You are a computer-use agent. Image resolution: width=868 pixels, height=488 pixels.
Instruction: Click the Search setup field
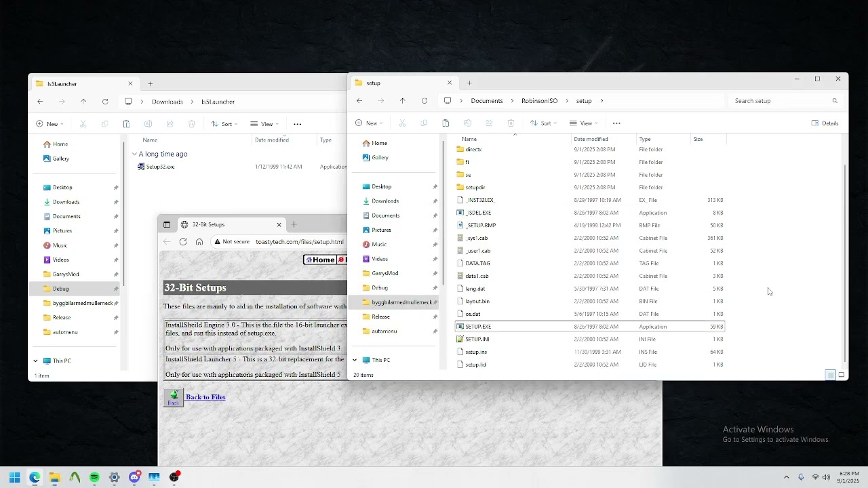tap(786, 101)
